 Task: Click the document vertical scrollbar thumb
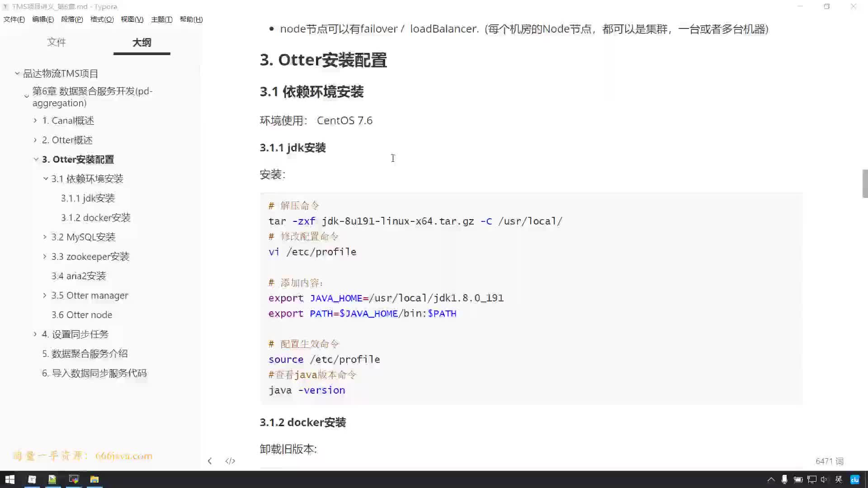865,183
